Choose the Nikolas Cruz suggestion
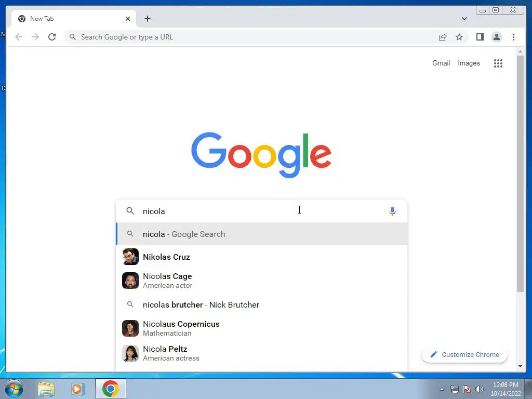532x399 pixels. [262, 257]
